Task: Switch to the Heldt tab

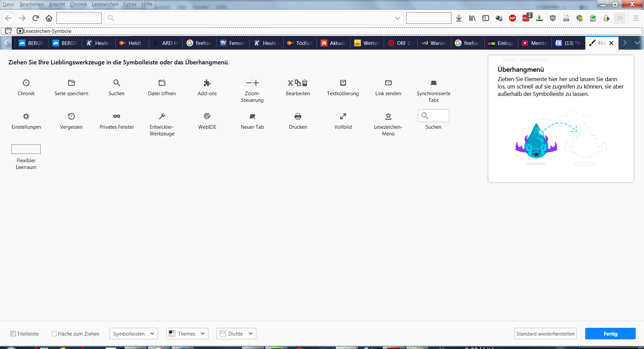Action: pyautogui.click(x=132, y=43)
